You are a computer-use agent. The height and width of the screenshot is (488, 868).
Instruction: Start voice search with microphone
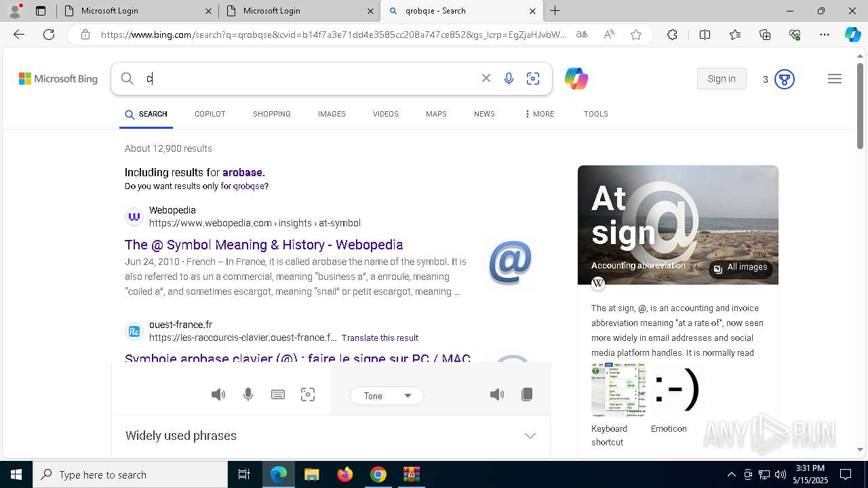pos(509,79)
